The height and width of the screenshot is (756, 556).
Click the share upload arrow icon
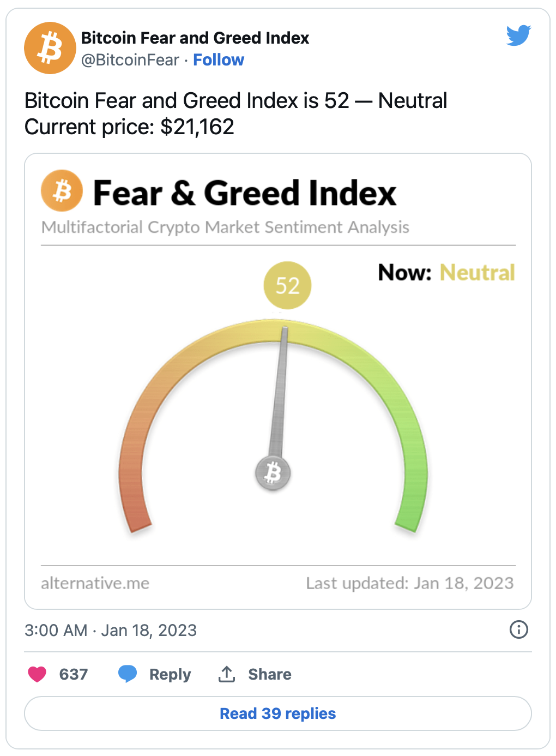tap(227, 674)
